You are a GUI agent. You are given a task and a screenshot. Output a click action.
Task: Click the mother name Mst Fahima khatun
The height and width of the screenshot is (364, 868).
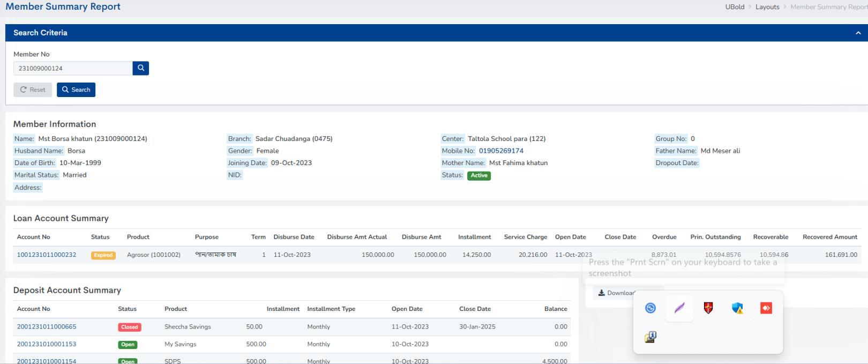(518, 163)
